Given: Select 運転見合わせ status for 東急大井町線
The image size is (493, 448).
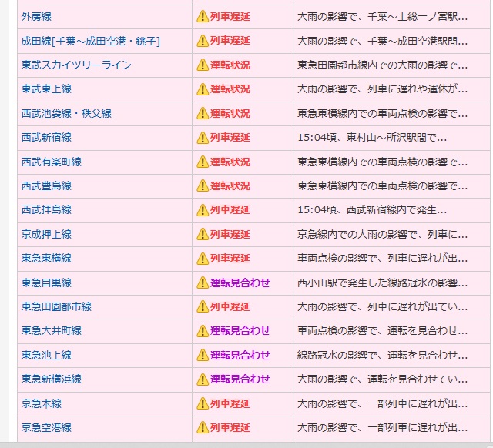Looking at the screenshot, I should coord(240,330).
